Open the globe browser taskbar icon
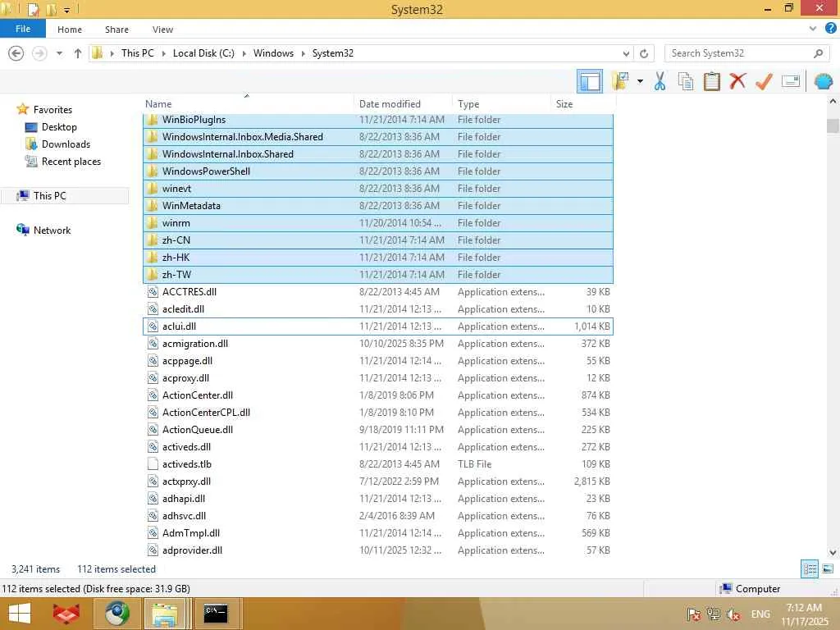The height and width of the screenshot is (630, 840). point(117,614)
